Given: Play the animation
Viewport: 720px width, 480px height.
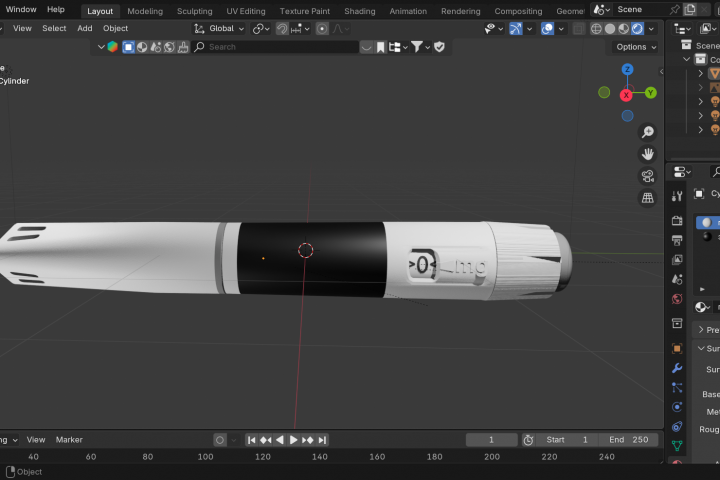Looking at the screenshot, I should point(293,440).
